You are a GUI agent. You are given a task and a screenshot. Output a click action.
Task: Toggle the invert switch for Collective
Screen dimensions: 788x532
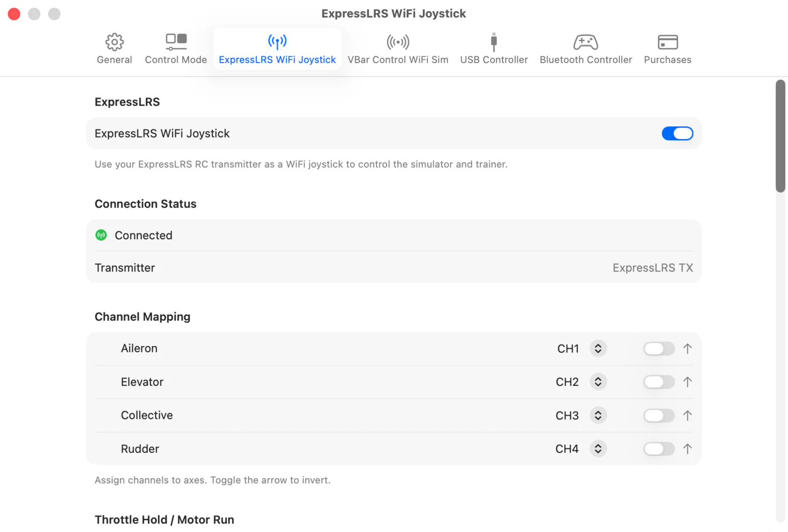[x=659, y=416]
